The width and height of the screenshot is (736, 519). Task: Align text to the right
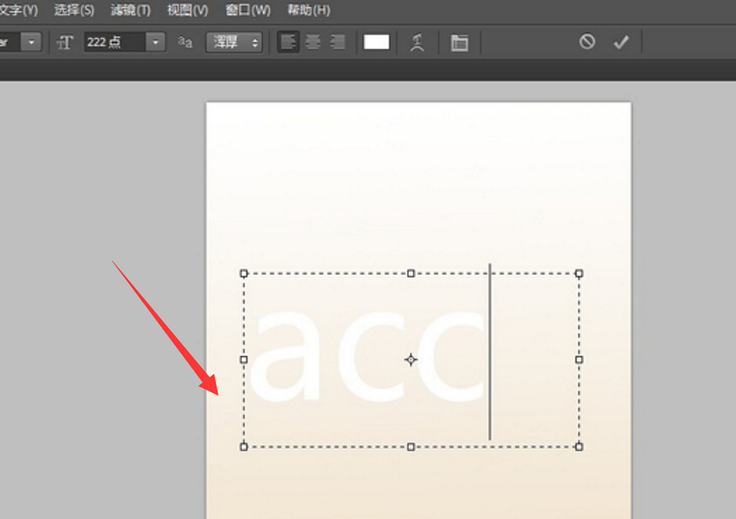337,42
